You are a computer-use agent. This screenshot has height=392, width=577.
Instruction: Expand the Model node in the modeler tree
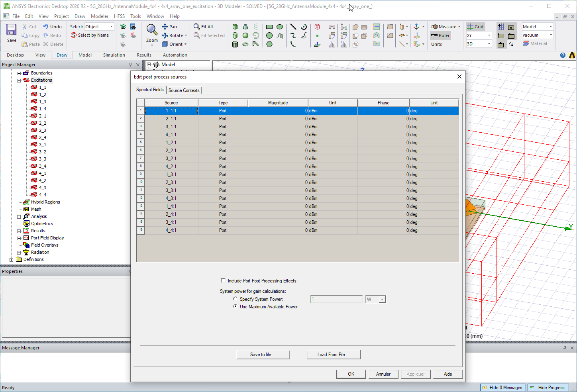[x=149, y=64]
